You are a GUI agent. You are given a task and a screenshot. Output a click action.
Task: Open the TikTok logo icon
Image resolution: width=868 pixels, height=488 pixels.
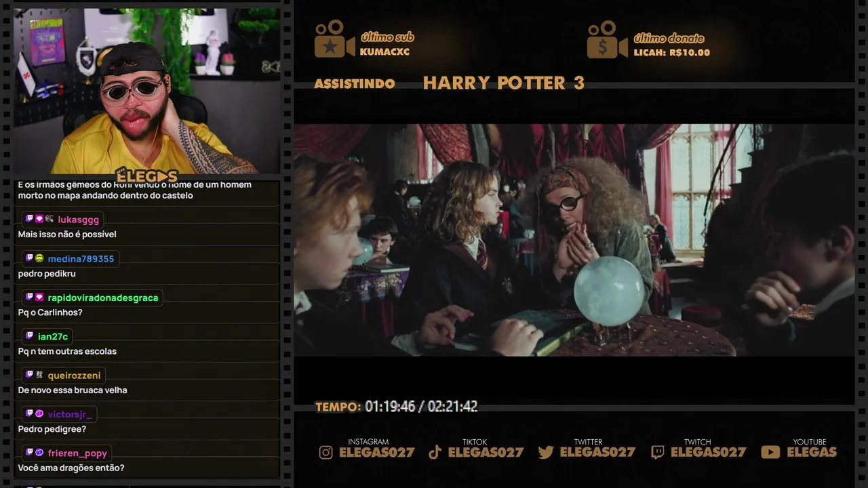(x=435, y=453)
